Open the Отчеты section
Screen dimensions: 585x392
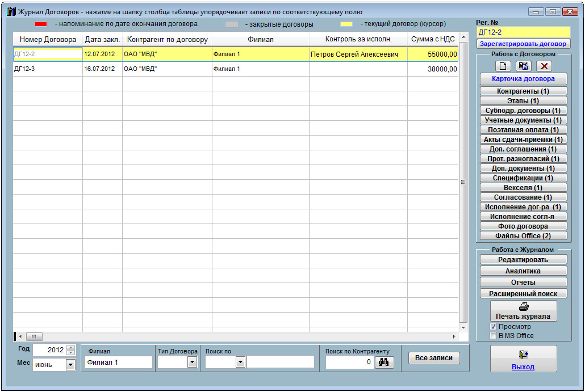click(523, 283)
